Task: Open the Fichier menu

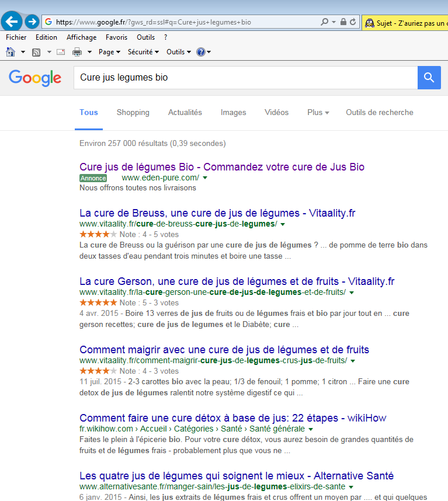Action: pos(16,37)
